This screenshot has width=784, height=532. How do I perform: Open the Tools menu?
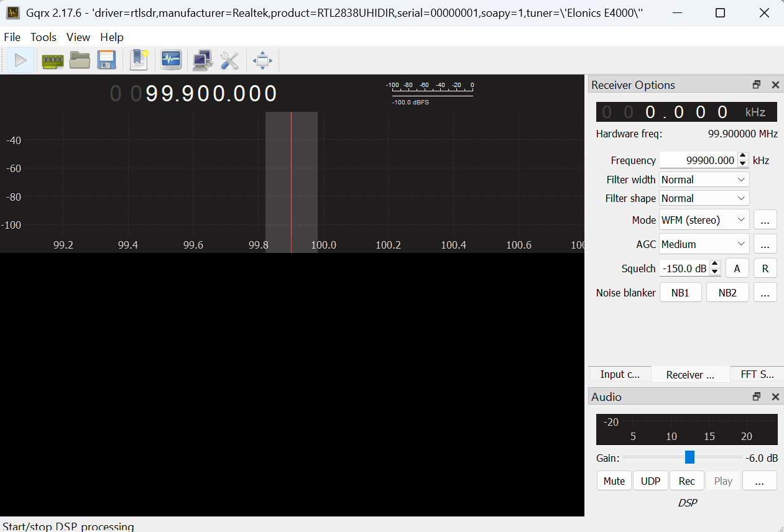(44, 37)
